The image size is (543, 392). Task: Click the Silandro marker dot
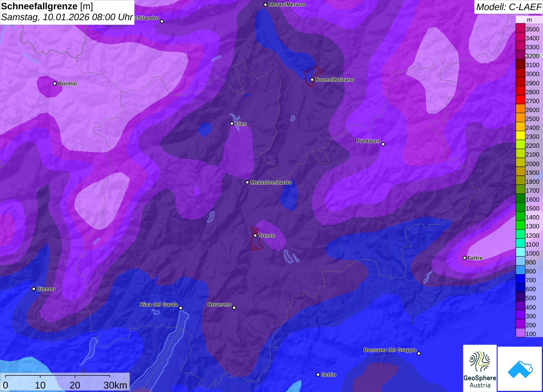pos(162,21)
